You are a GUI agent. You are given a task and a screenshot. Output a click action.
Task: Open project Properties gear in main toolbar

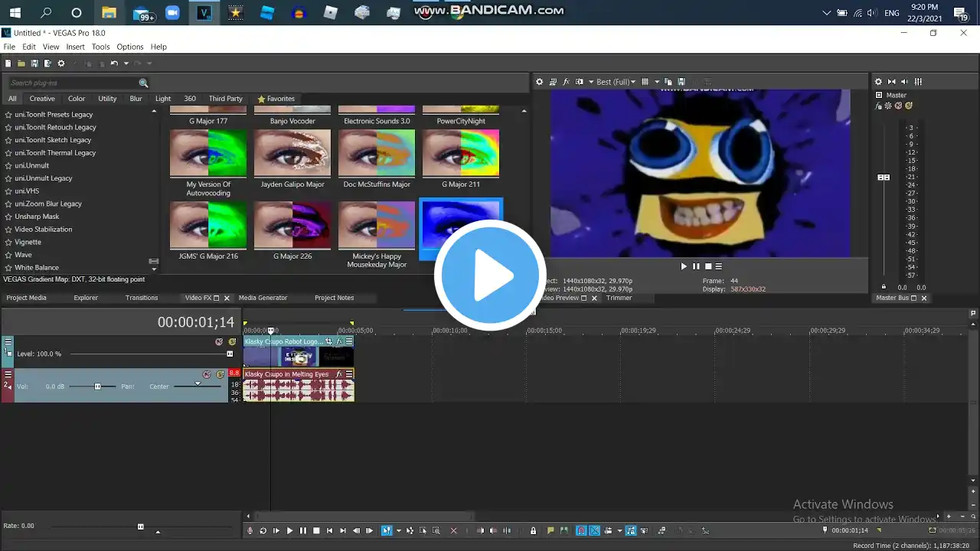click(61, 64)
